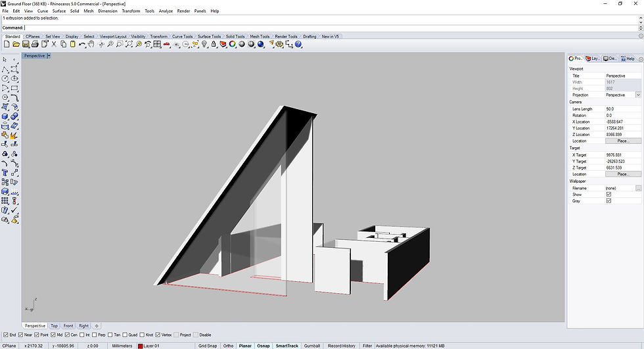Select the Explode tool orange burst icon
This screenshot has height=349, width=644.
[x=14, y=135]
